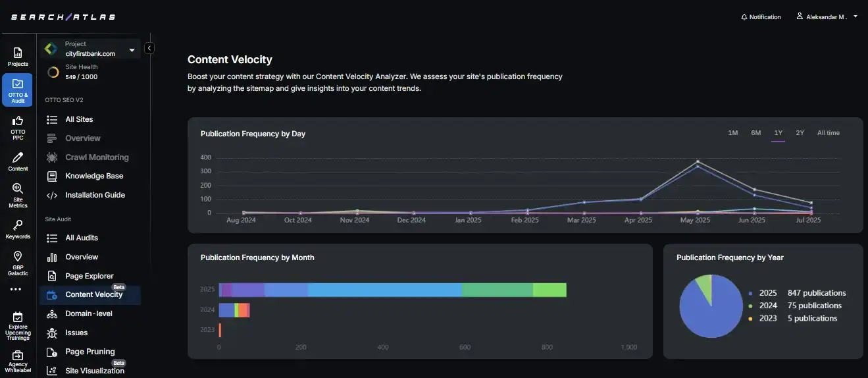
Task: Select the OTTO & Audit icon
Action: point(18,85)
